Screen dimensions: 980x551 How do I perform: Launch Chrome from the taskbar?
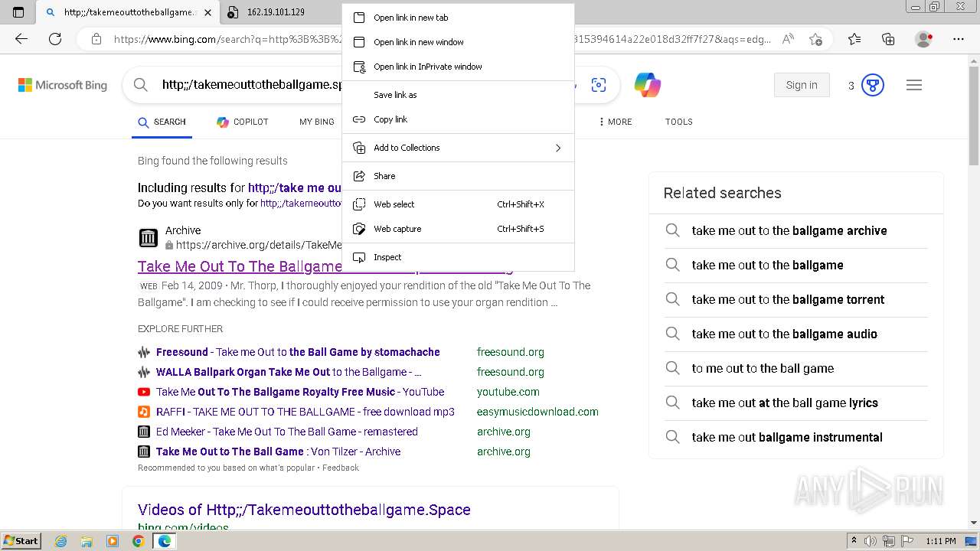click(x=138, y=541)
